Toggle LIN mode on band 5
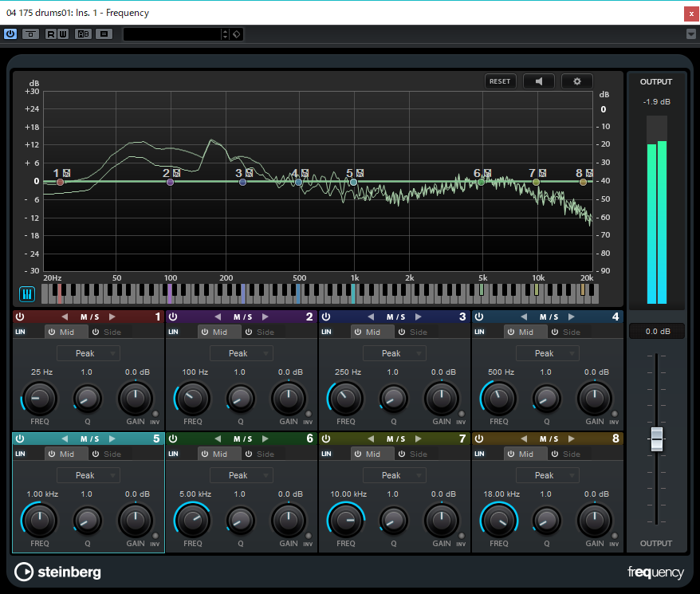 20,454
